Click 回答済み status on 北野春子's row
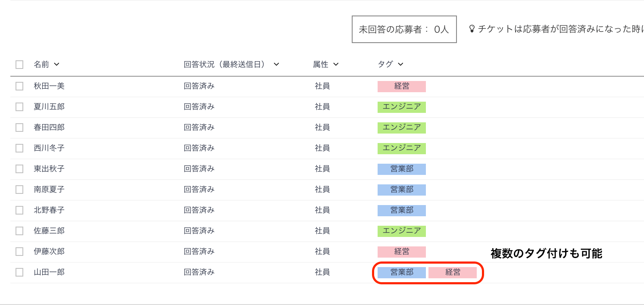644x305 pixels. [x=199, y=210]
